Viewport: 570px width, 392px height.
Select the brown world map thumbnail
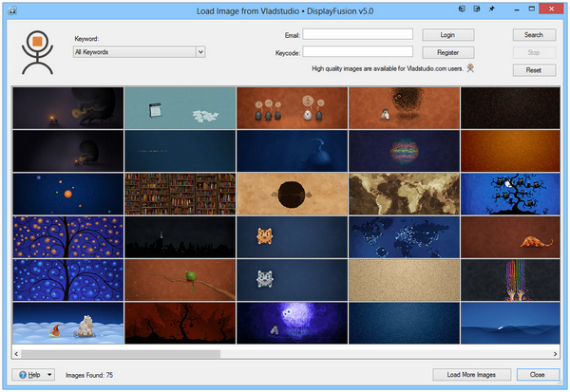pos(404,194)
